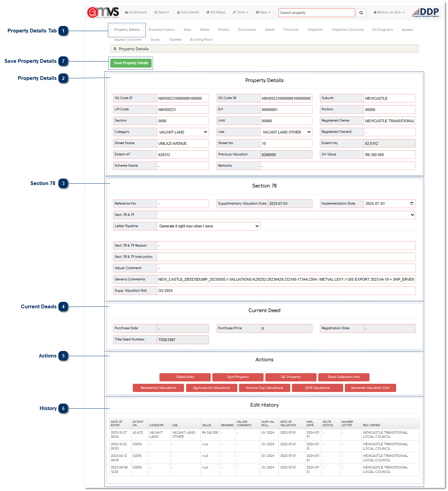The height and width of the screenshot is (491, 448).
Task: Click the Title Deed Number T938/1897
Action: (183, 340)
